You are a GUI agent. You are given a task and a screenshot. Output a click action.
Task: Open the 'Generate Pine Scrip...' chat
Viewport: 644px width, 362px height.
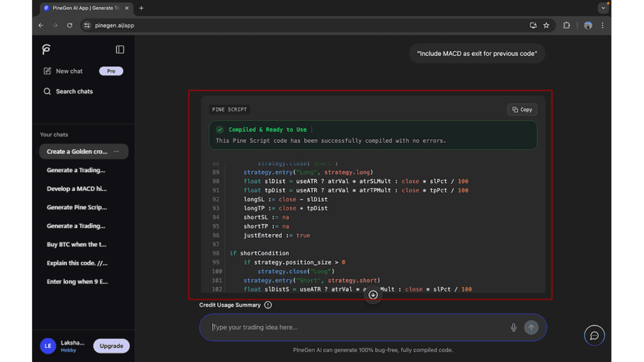pos(76,207)
